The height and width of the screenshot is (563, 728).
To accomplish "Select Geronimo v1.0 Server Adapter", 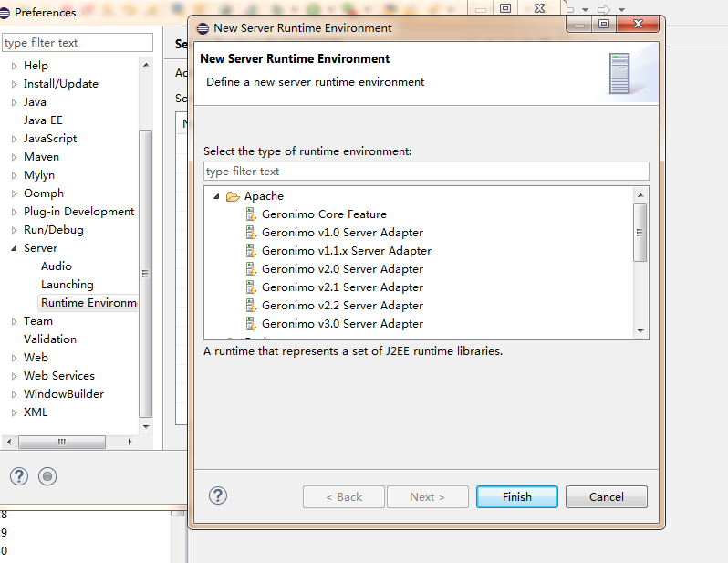I will pyautogui.click(x=343, y=233).
